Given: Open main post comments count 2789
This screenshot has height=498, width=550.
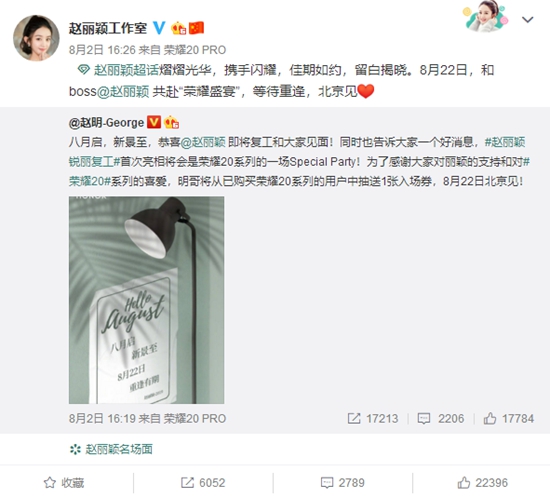Looking at the screenshot, I should pos(343,483).
